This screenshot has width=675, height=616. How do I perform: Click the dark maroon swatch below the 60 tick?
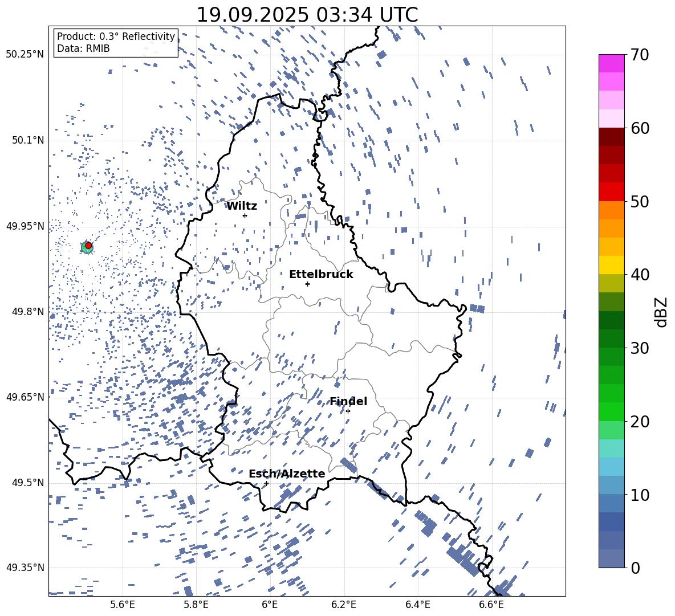click(612, 137)
